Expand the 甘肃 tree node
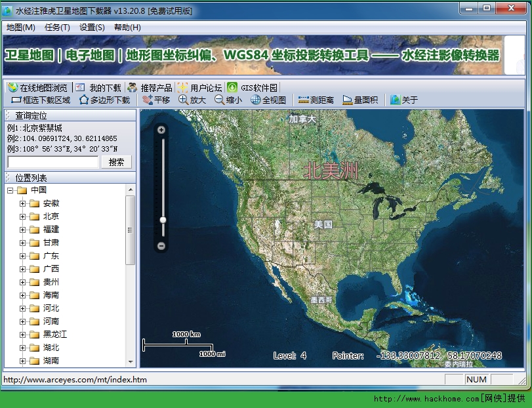Viewport: 532px width, 408px height. pos(22,243)
